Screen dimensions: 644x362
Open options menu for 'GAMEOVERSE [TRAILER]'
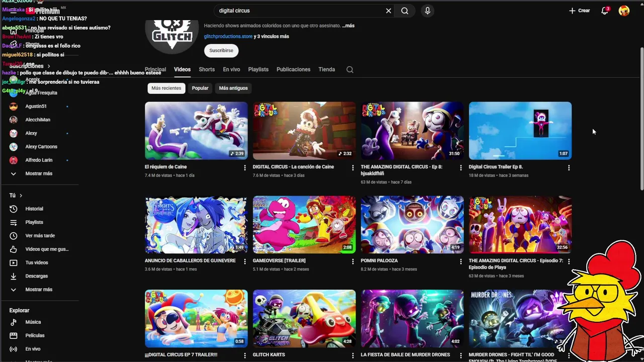353,262
